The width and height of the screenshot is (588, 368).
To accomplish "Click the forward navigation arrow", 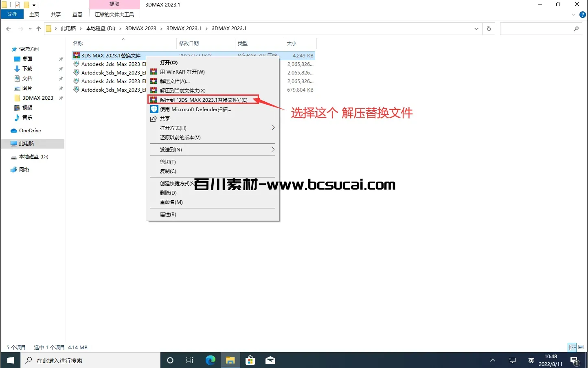I will pyautogui.click(x=21, y=28).
